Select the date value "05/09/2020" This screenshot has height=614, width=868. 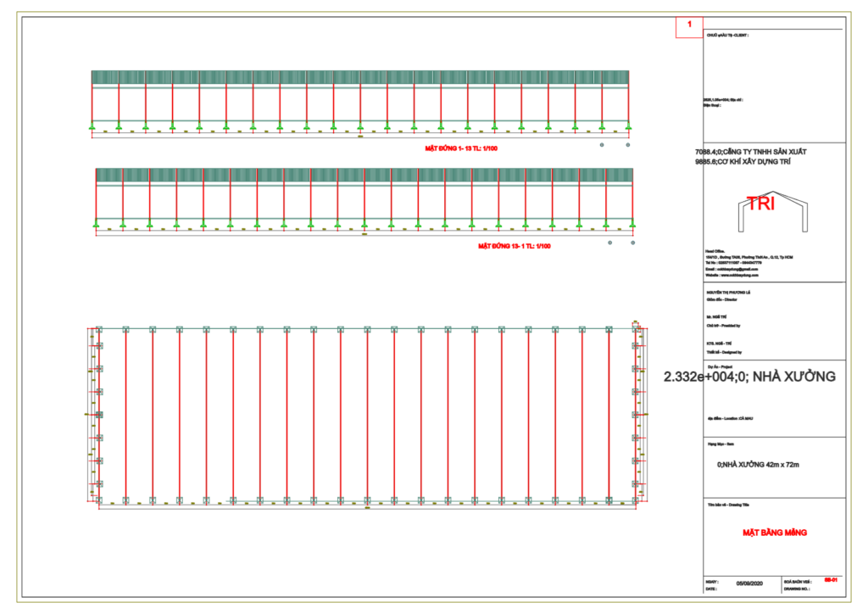pos(749,583)
